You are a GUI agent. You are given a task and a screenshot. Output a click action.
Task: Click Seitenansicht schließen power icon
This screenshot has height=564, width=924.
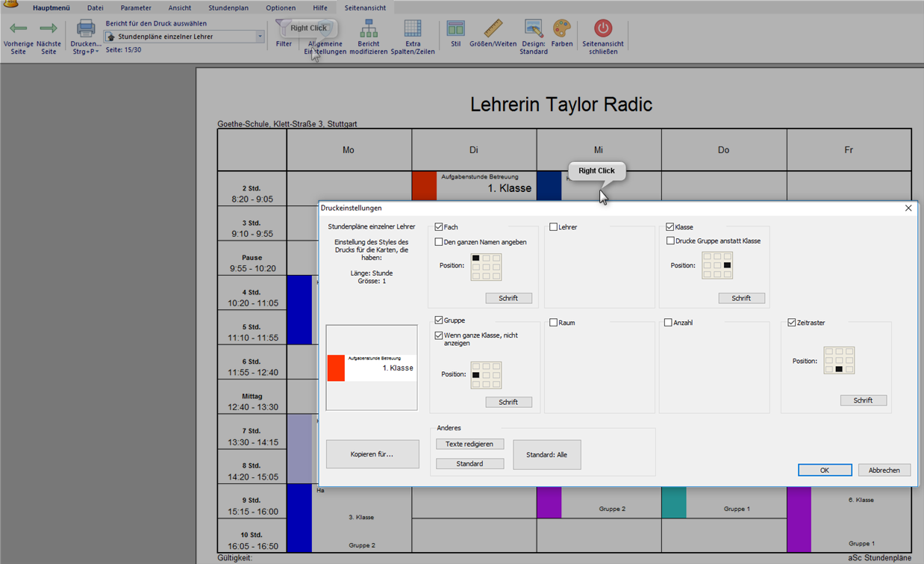[602, 29]
